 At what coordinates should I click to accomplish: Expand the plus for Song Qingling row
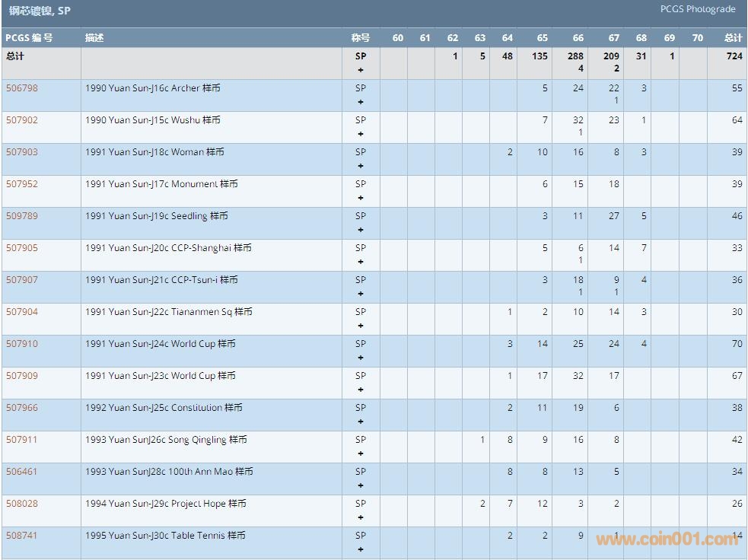361,453
